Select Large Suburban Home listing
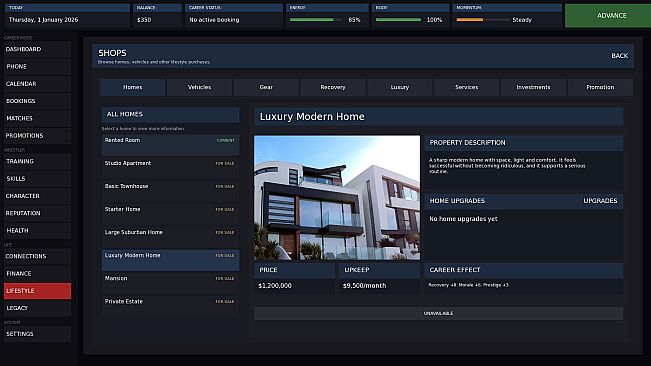Image resolution: width=651 pixels, height=366 pixels. click(x=170, y=237)
